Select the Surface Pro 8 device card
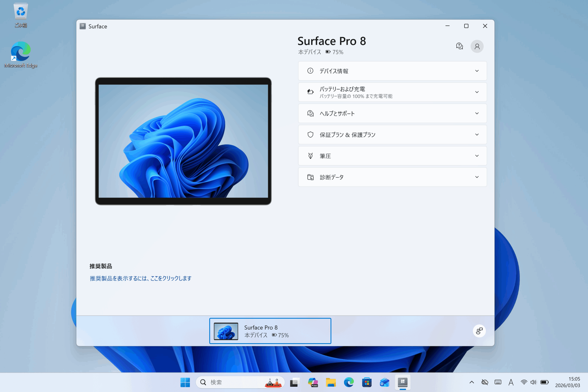The width and height of the screenshot is (588, 392). [270, 331]
